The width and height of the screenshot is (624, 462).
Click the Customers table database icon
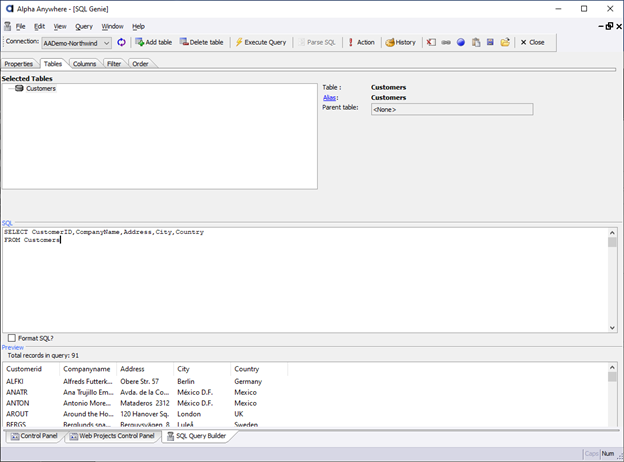point(19,88)
